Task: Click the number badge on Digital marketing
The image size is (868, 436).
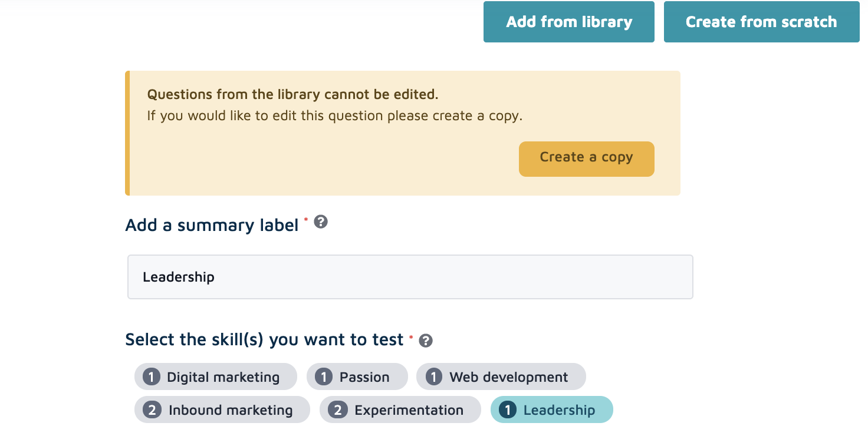Action: coord(152,377)
